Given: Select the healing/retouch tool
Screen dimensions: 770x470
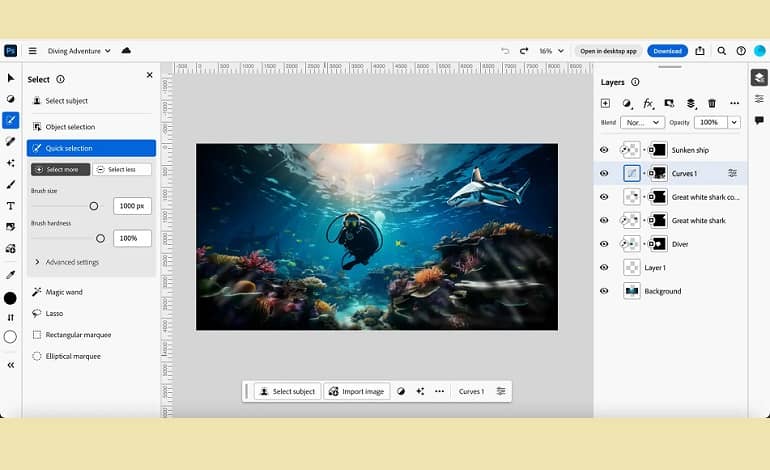Looking at the screenshot, I should (x=10, y=141).
